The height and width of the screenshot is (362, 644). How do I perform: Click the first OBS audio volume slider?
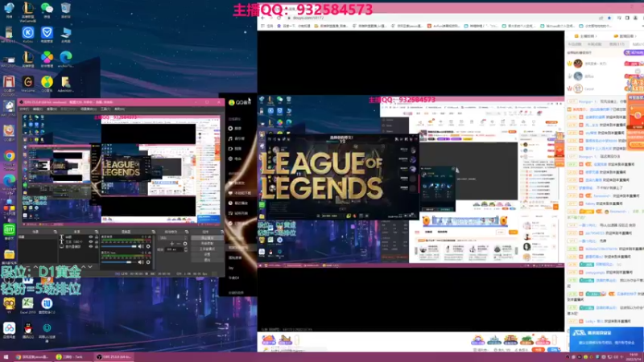coord(118,246)
